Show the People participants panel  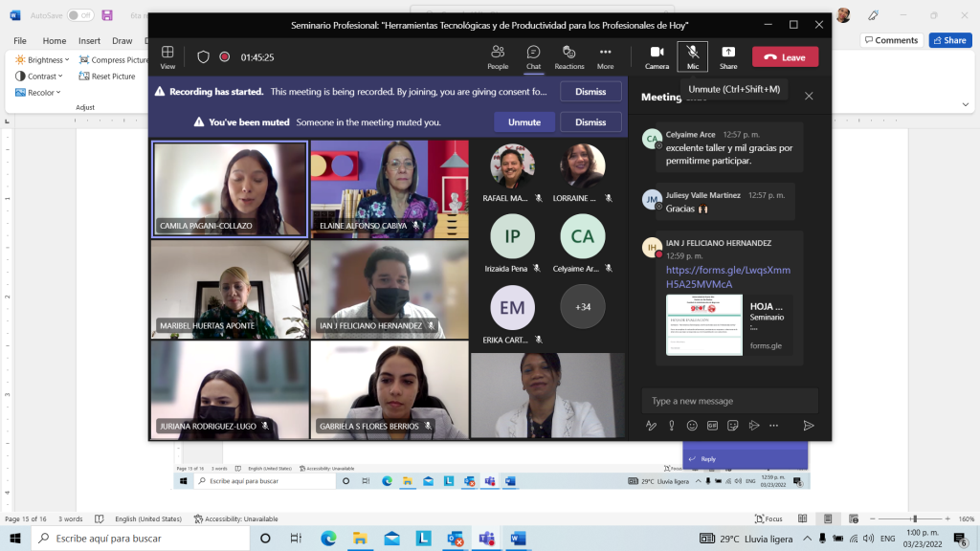coord(498,56)
